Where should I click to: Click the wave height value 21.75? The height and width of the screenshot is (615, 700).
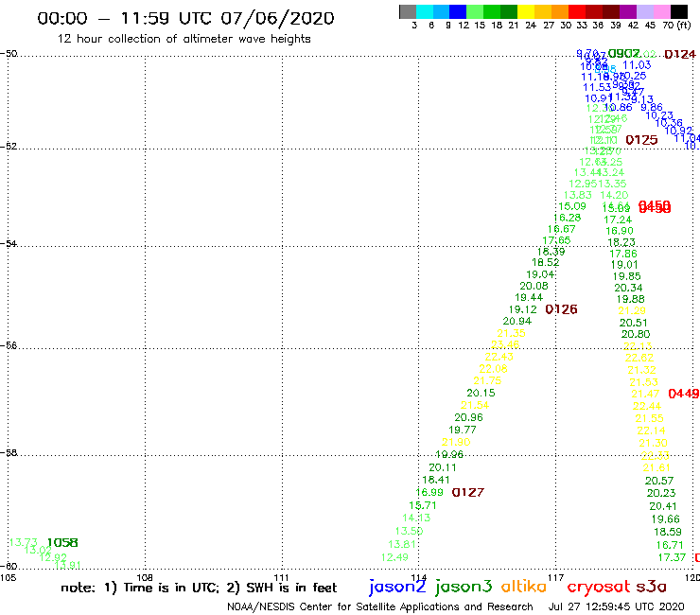point(487,381)
